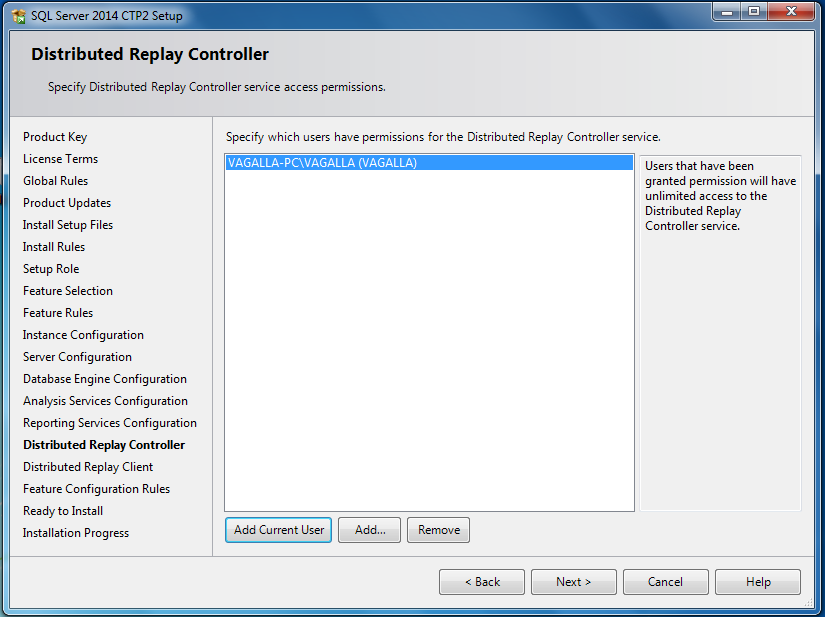Select the Product Key step
Image resolution: width=825 pixels, height=617 pixels.
click(55, 137)
